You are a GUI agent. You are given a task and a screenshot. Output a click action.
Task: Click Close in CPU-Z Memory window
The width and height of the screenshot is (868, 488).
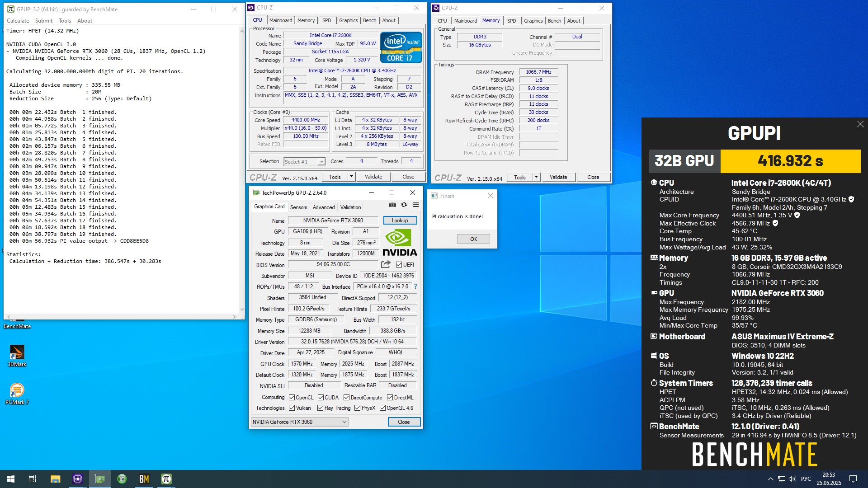tap(593, 177)
